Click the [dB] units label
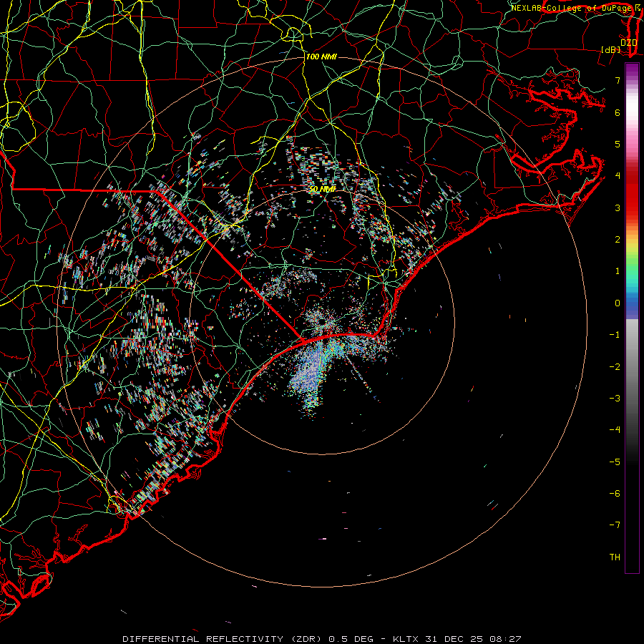This screenshot has width=644, height=644. pyautogui.click(x=611, y=49)
